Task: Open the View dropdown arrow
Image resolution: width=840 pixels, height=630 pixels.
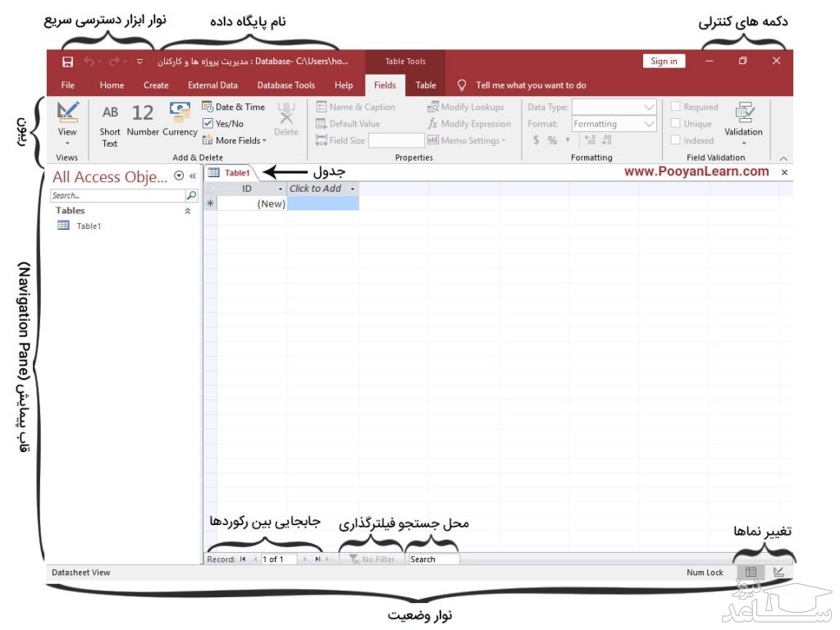Action: pos(67,143)
